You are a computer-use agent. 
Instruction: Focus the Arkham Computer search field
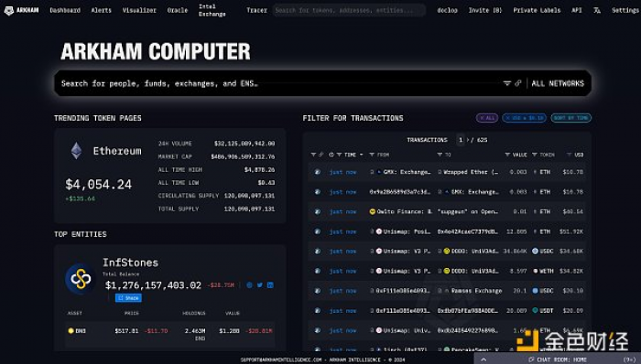pos(278,83)
